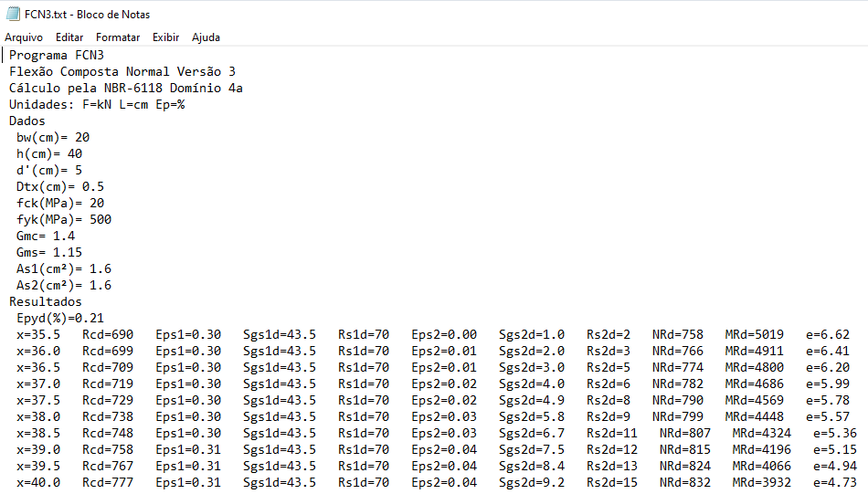
Task: Open the Editar menu
Action: [x=69, y=37]
